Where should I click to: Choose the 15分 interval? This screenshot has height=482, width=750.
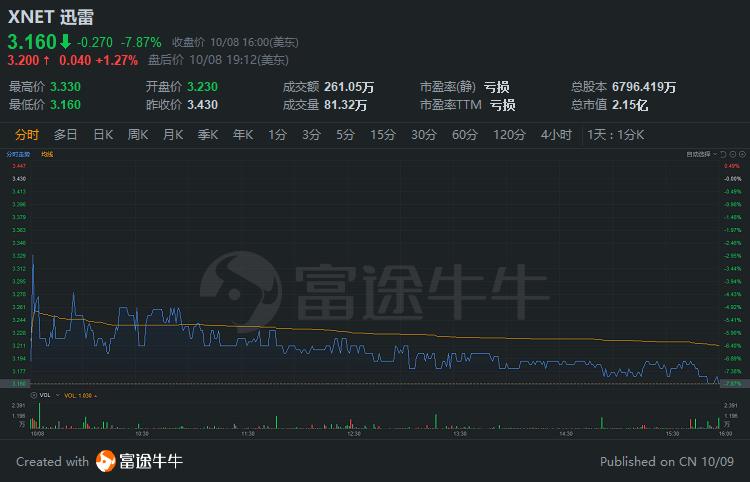383,135
